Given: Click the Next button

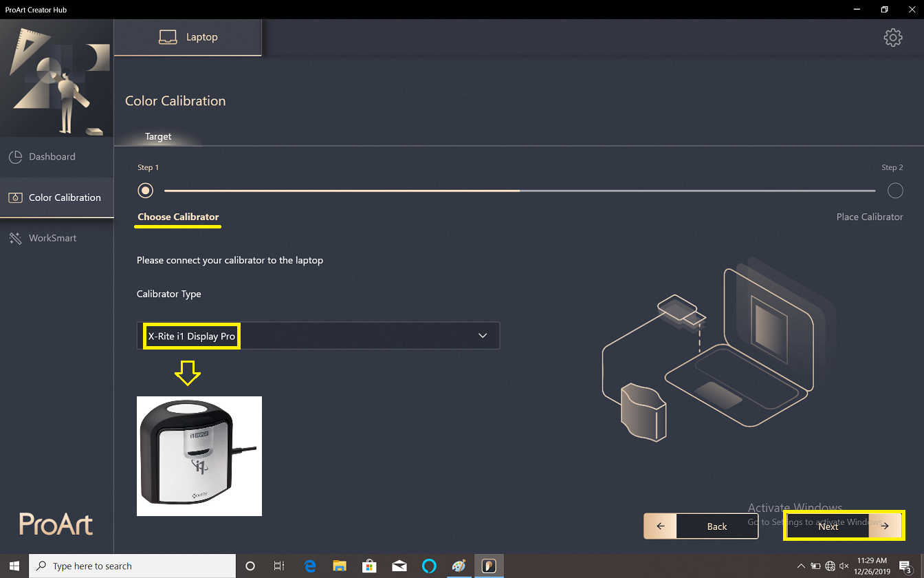Looking at the screenshot, I should [x=844, y=526].
